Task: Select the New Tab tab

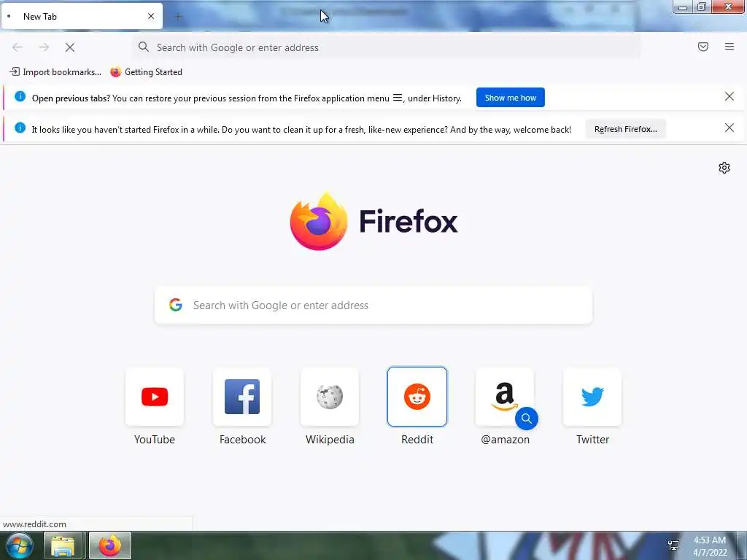Action: coord(82,16)
